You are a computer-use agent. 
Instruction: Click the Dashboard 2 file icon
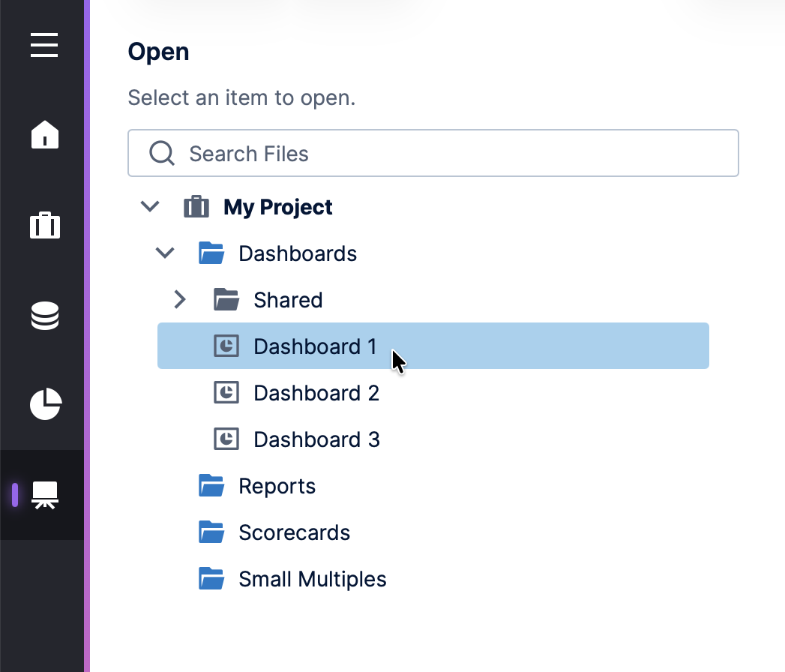[226, 393]
